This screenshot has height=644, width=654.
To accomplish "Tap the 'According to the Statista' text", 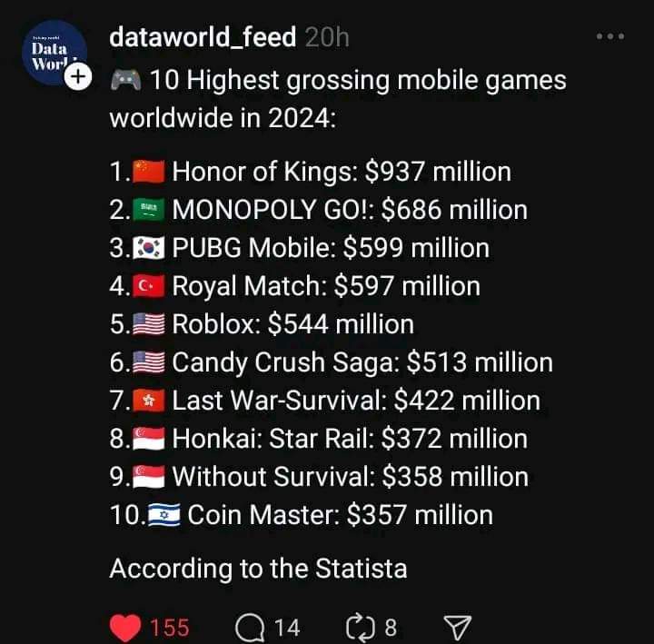I will (258, 569).
